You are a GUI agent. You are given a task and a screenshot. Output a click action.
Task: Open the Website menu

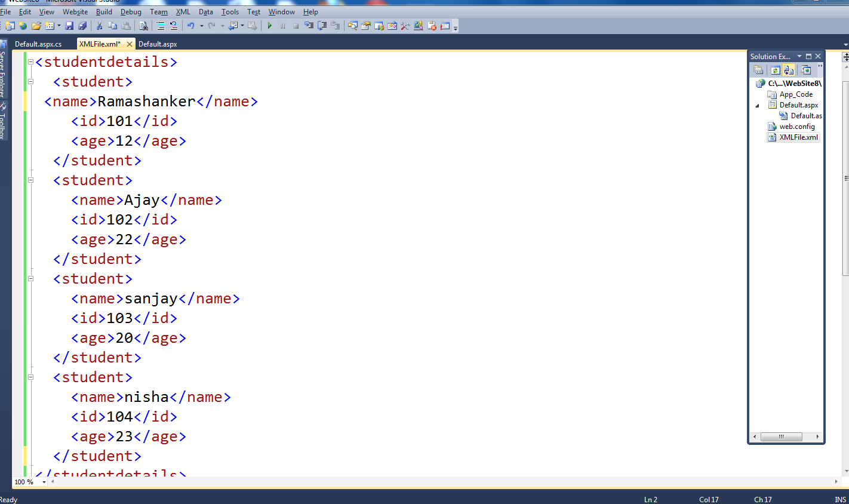75,11
